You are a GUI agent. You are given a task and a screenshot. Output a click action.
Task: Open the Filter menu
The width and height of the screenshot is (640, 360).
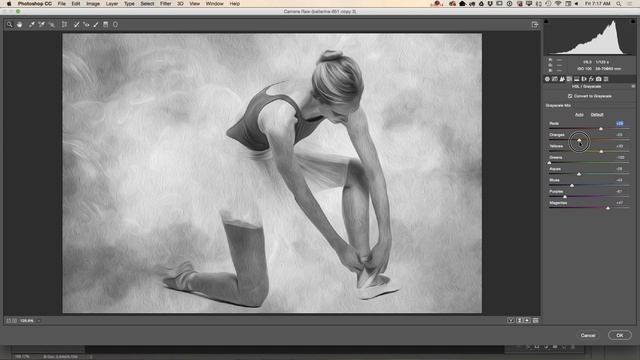[165, 4]
